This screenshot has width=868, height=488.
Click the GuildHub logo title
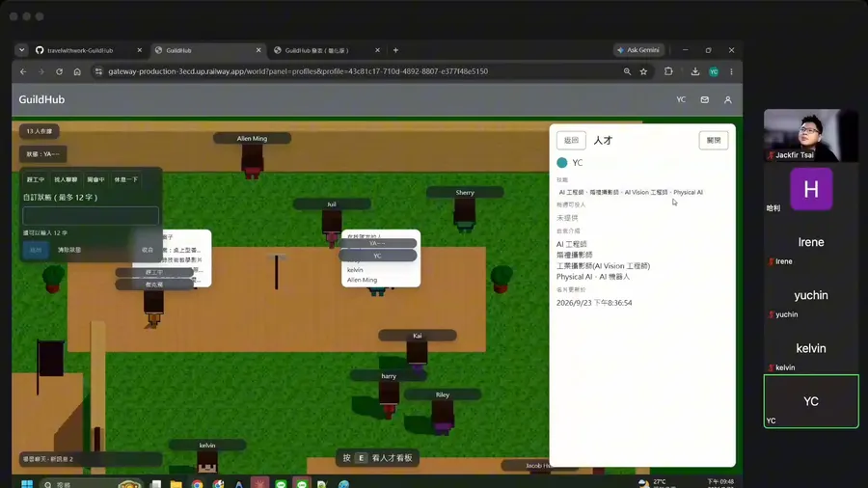pos(42,99)
